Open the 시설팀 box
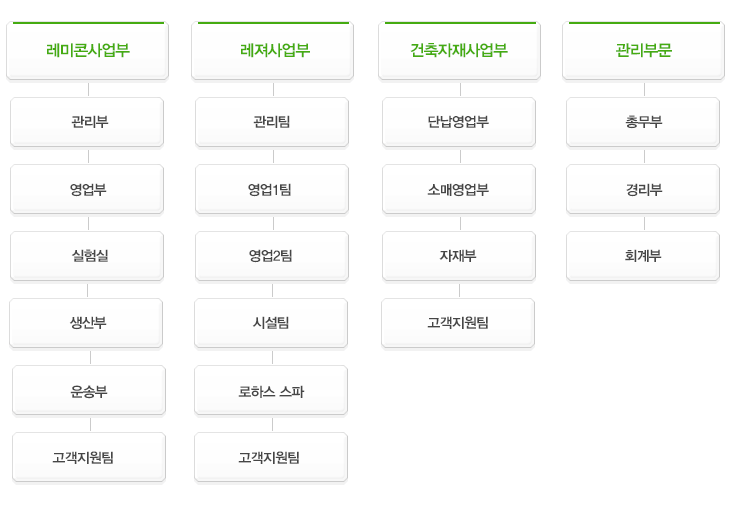 [x=271, y=323]
